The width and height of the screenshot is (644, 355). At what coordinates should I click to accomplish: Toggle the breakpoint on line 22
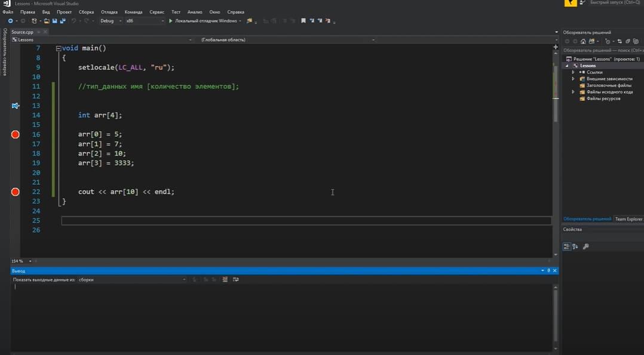[15, 192]
